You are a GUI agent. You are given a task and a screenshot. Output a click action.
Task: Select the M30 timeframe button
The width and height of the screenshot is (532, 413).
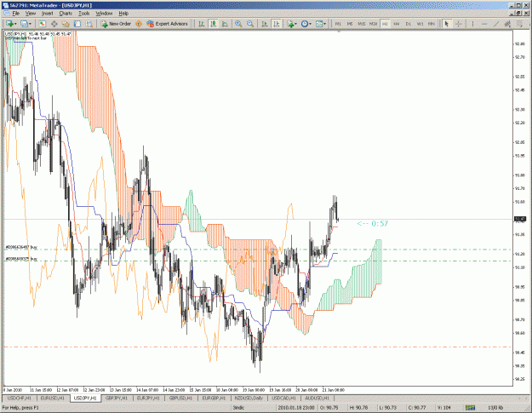point(373,24)
